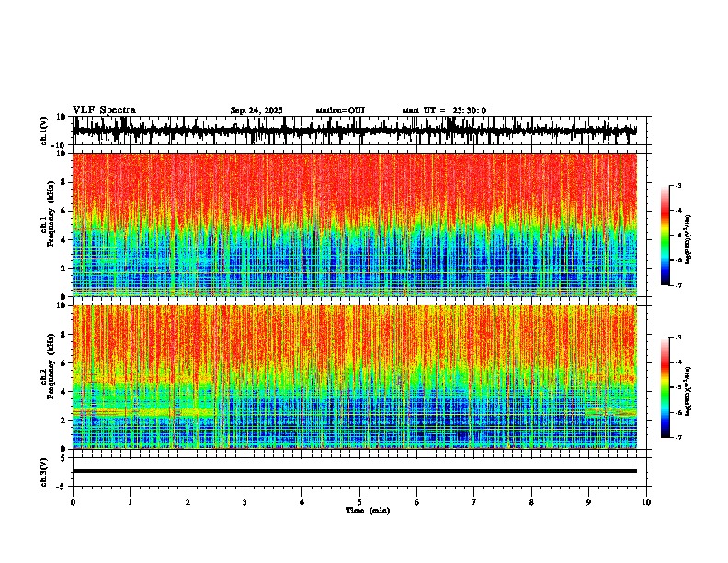
Task: Click the 'station=OUJ' label
Action: [340, 110]
